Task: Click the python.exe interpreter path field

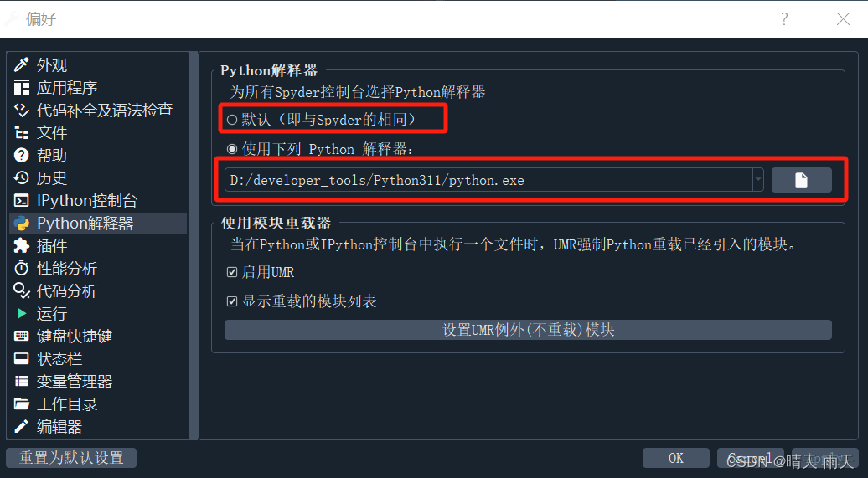Action: (x=488, y=180)
